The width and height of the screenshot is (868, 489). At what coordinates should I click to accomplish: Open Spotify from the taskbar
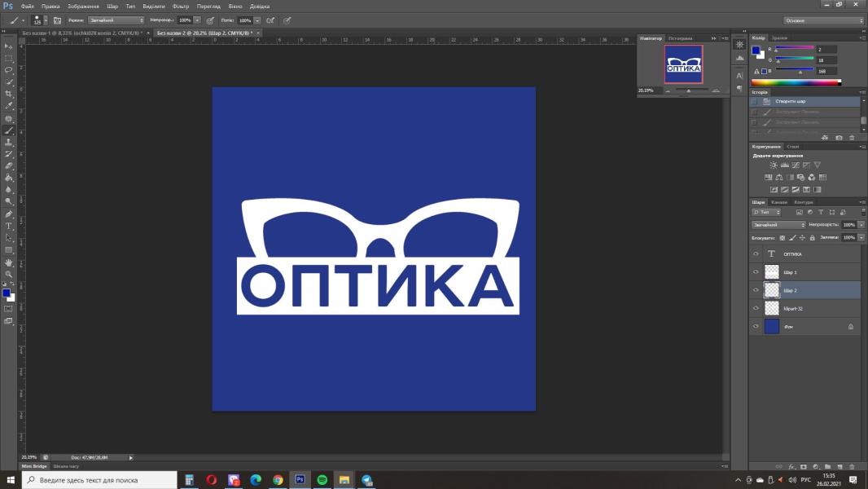[x=322, y=479]
